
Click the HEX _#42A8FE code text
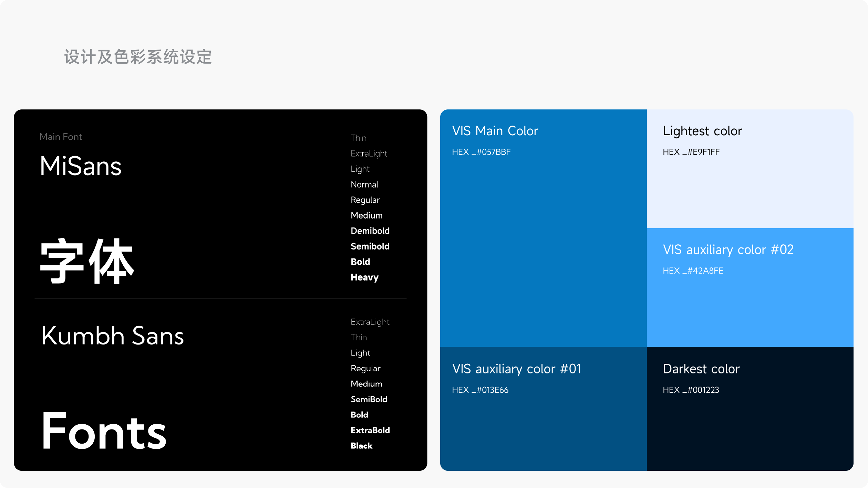click(x=693, y=271)
